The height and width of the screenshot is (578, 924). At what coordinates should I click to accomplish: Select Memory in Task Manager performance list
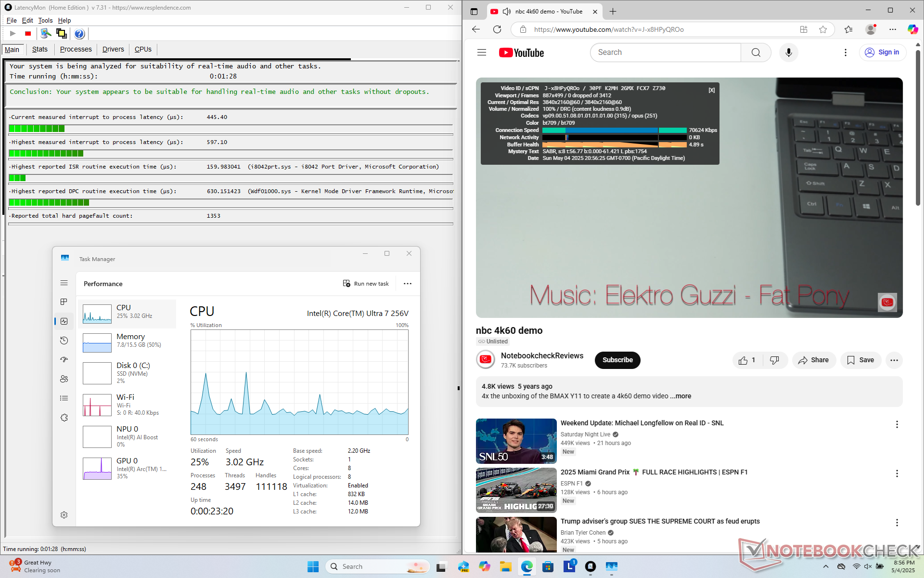point(127,342)
